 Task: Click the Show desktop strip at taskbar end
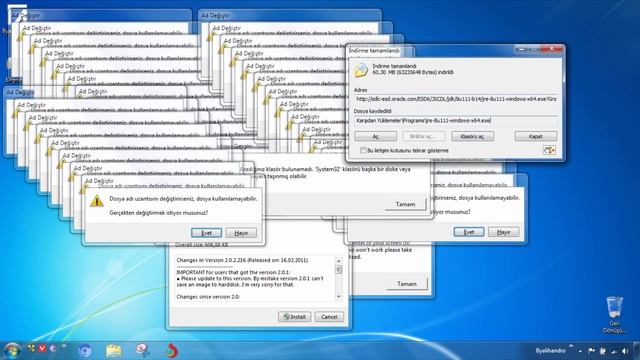[x=637, y=351]
